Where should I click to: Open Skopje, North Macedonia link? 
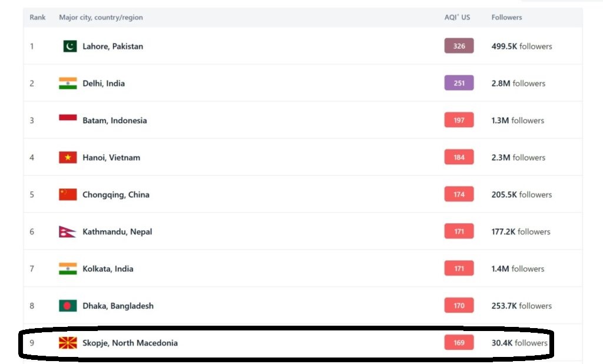(130, 343)
